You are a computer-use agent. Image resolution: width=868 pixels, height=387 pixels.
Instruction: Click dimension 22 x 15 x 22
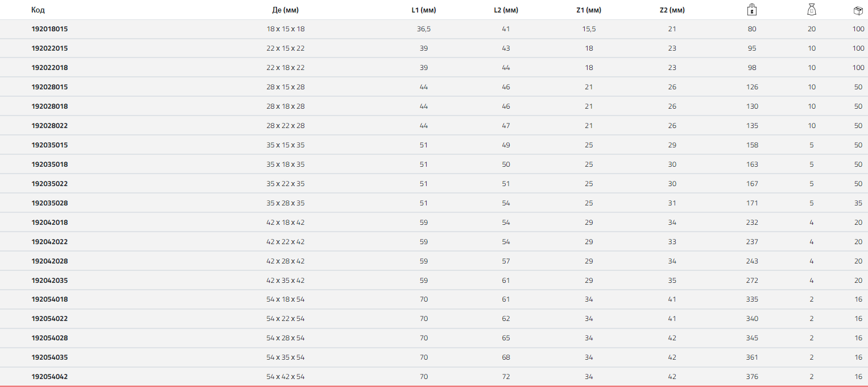286,48
